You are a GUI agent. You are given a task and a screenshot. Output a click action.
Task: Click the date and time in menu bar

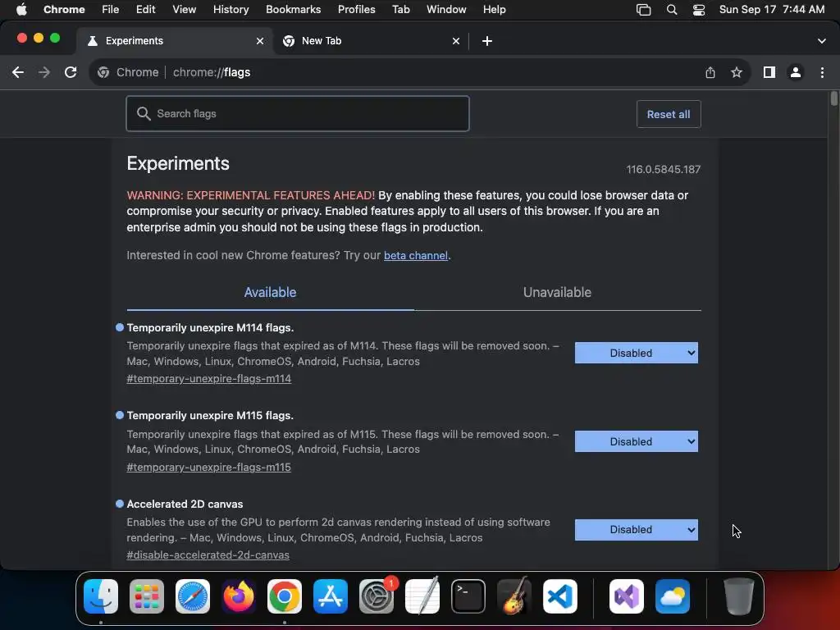(x=771, y=10)
